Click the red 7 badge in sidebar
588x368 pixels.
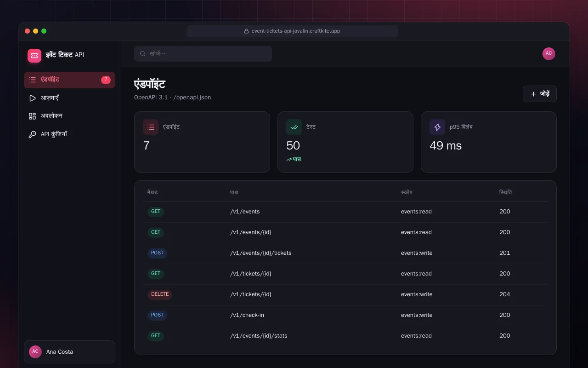coord(106,80)
